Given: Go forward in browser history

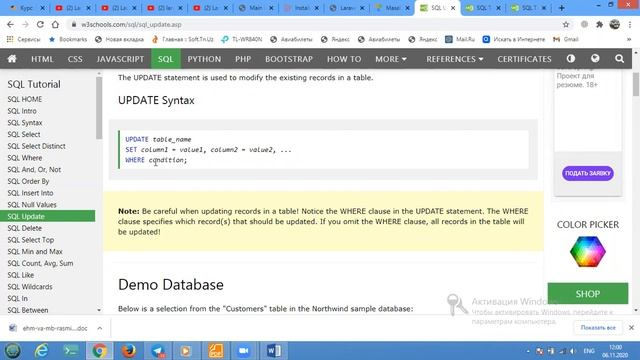Looking at the screenshot, I should [25, 24].
